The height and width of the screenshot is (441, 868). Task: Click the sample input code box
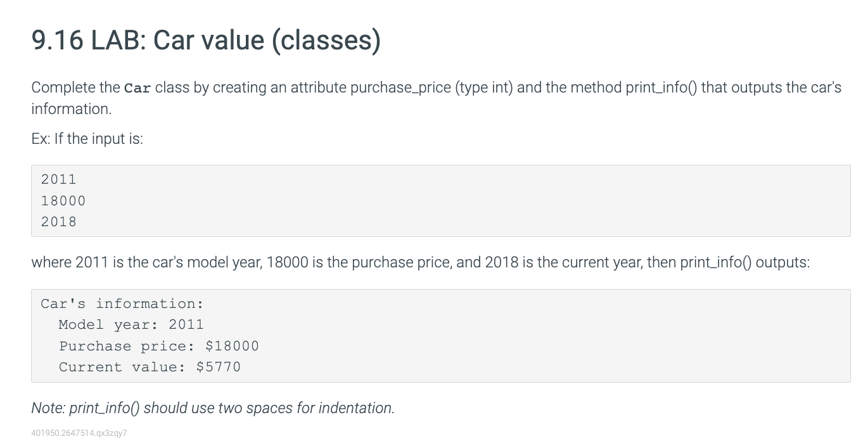[x=440, y=201]
